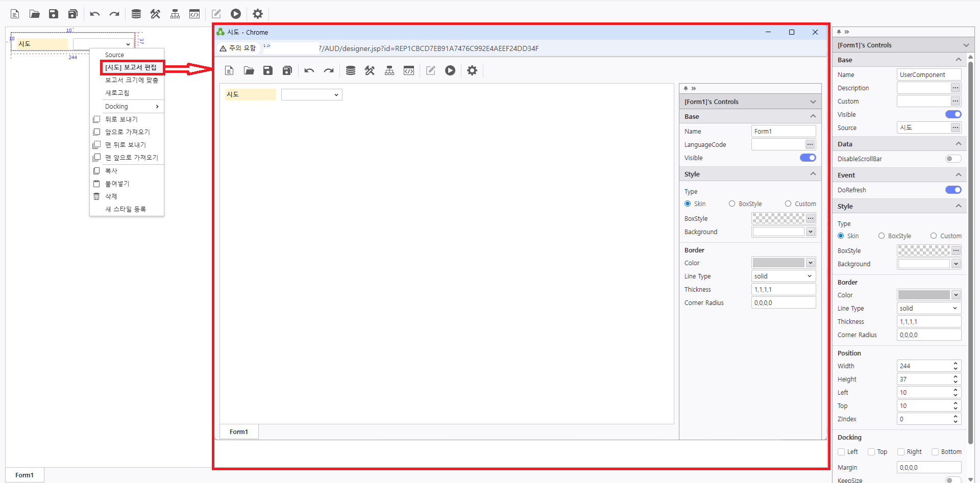Click Undo icon in Chrome popup toolbar
The height and width of the screenshot is (483, 980).
point(309,70)
